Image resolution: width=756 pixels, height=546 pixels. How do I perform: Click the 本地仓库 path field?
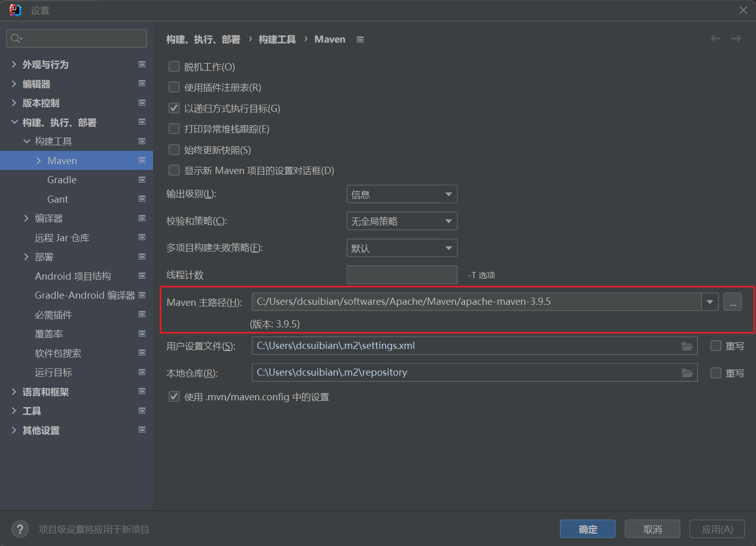(475, 373)
